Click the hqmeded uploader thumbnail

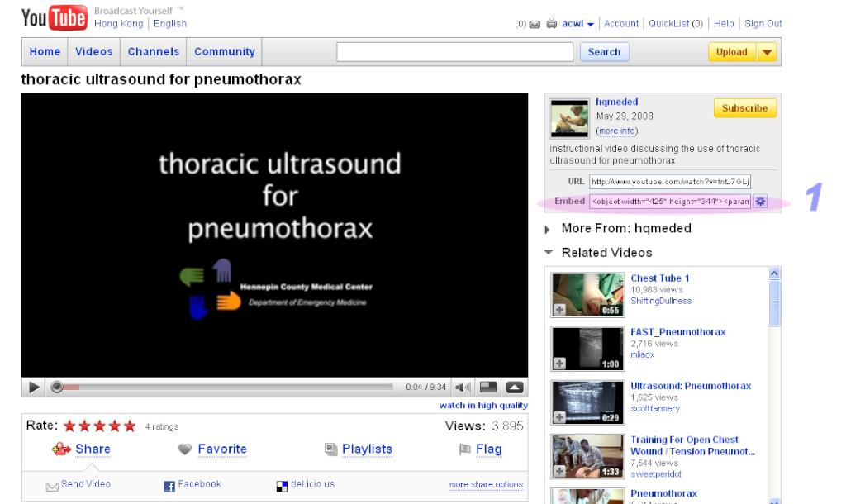point(569,118)
